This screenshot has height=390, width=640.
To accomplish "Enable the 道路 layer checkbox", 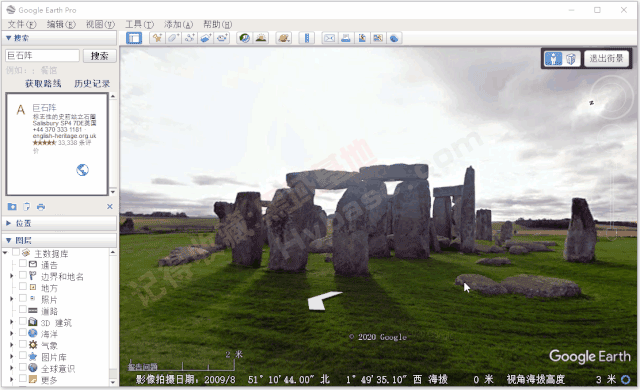I will tap(23, 310).
